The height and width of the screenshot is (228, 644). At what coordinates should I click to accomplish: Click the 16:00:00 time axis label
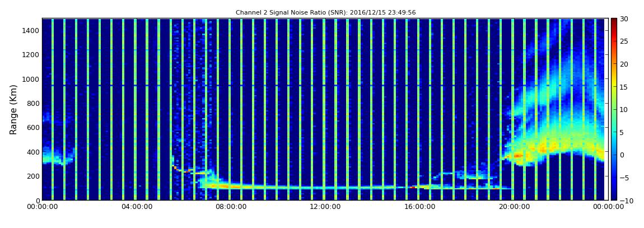(x=419, y=207)
